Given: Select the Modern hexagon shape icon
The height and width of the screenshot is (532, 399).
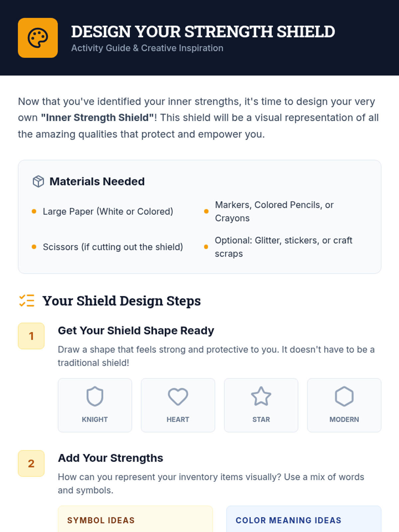Looking at the screenshot, I should (344, 396).
